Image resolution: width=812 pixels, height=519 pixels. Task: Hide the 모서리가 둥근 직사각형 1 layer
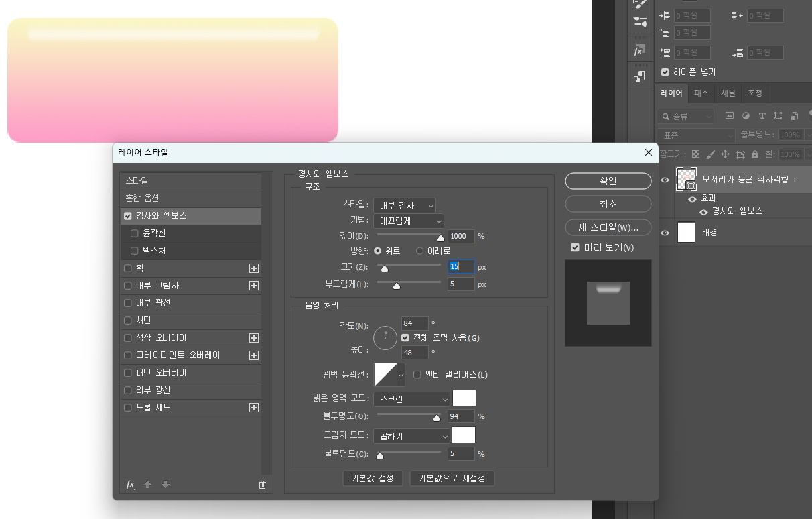coord(665,180)
